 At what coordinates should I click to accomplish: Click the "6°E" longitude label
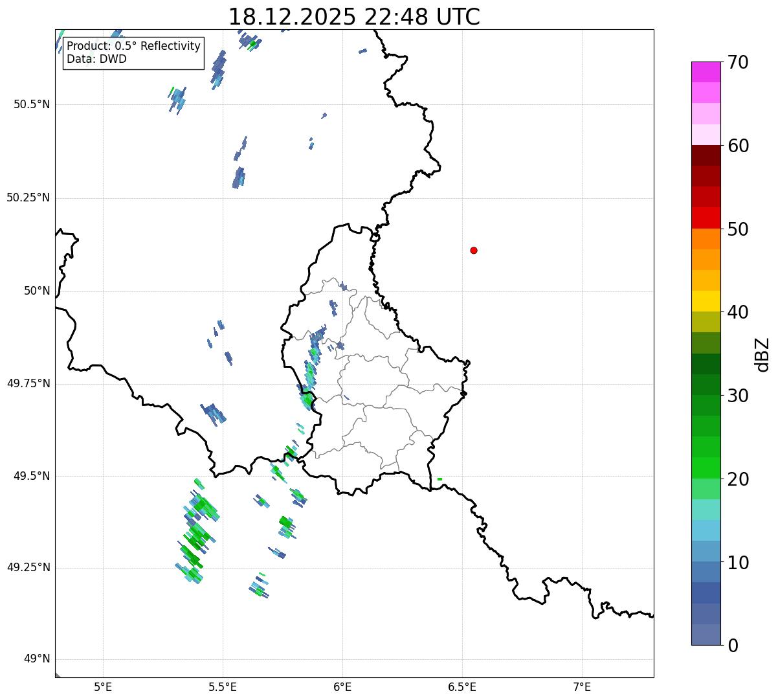[x=343, y=686]
